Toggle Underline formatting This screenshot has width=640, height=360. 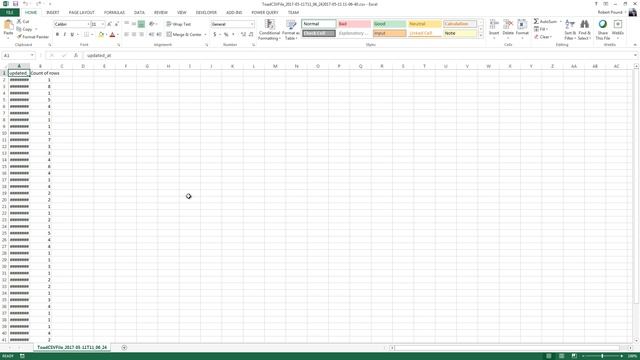pos(72,35)
